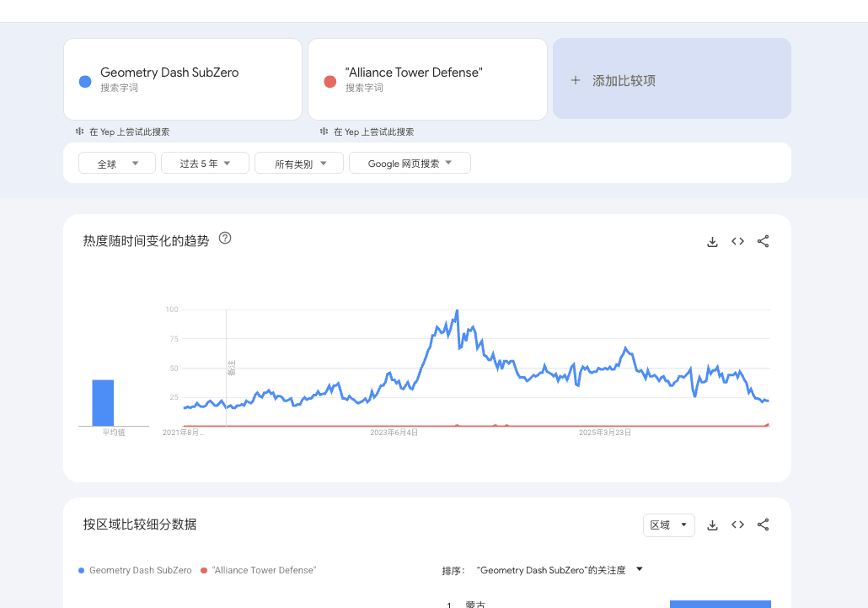The width and height of the screenshot is (868, 608).
Task: Share the regional breakdown section
Action: pos(763,525)
